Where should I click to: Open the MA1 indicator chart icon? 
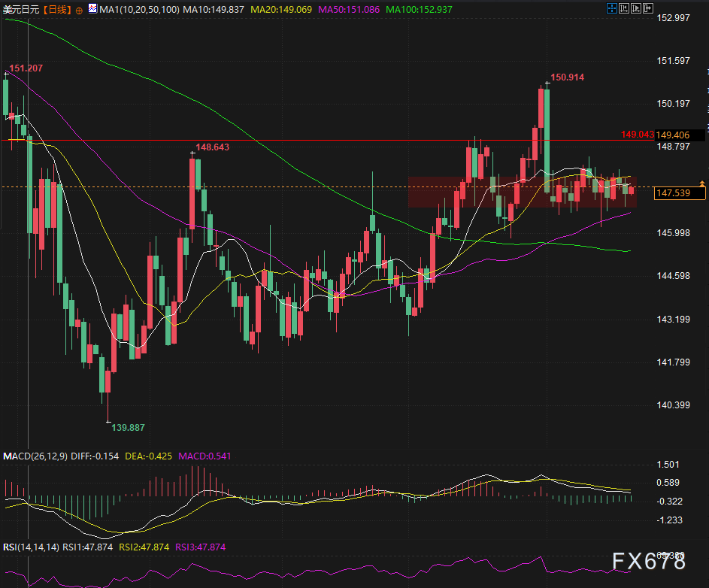pos(92,9)
